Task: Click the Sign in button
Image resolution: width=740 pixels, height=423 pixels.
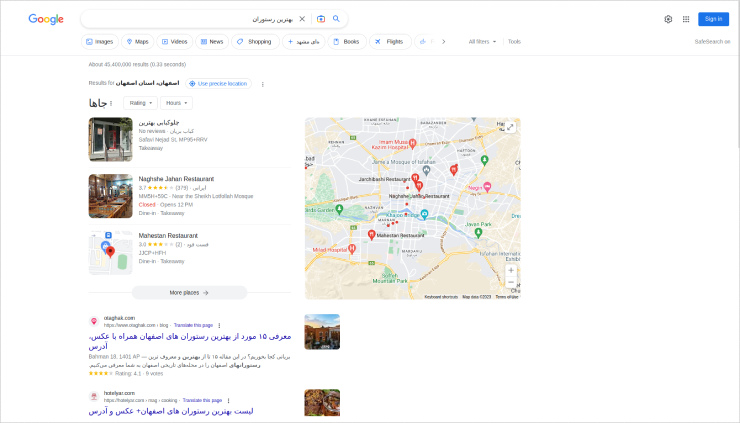Action: (x=713, y=19)
